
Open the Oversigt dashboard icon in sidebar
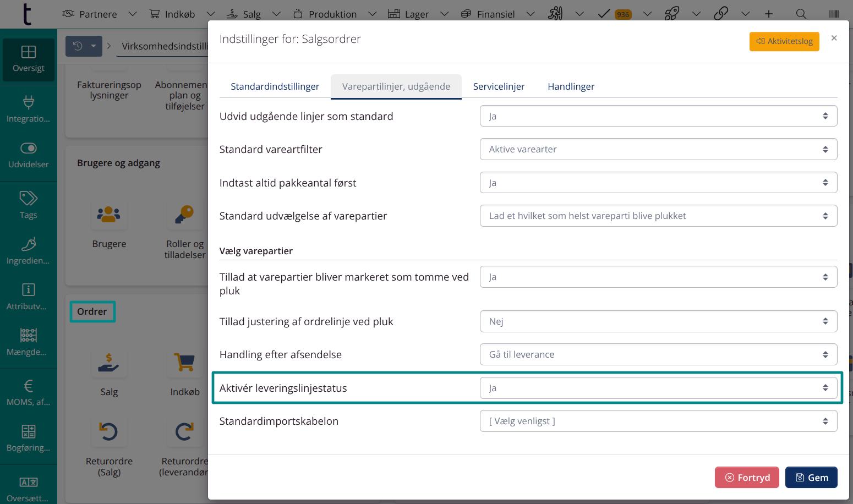(x=29, y=52)
